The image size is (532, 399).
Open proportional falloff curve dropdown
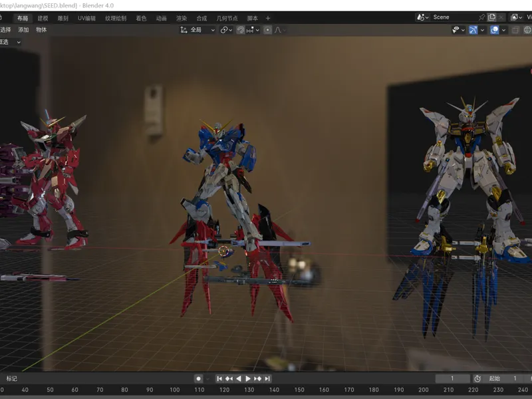[280, 30]
